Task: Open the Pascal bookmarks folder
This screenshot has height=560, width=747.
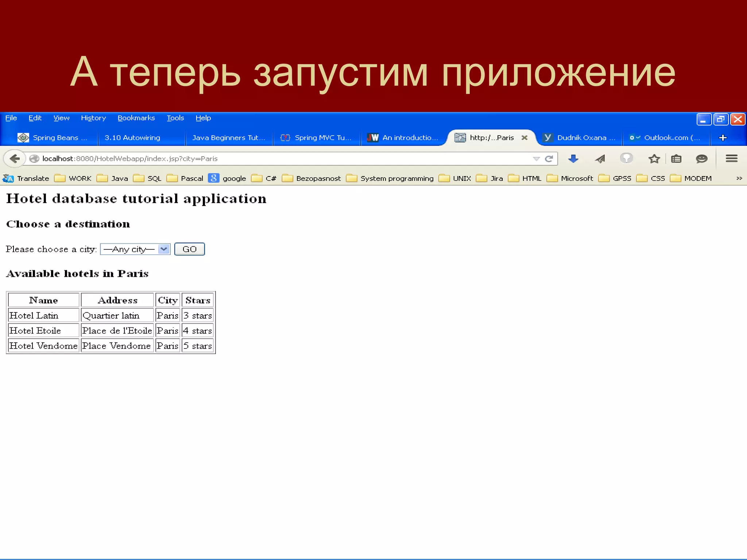Action: (x=185, y=178)
